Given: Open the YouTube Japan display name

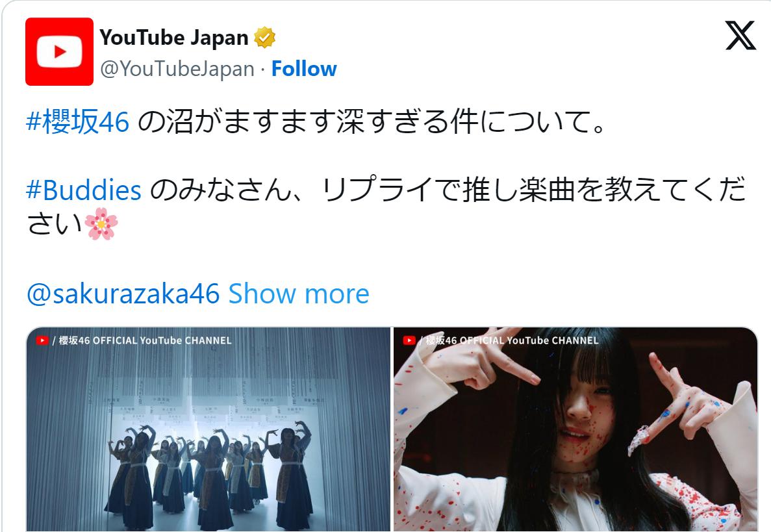Looking at the screenshot, I should tap(174, 38).
